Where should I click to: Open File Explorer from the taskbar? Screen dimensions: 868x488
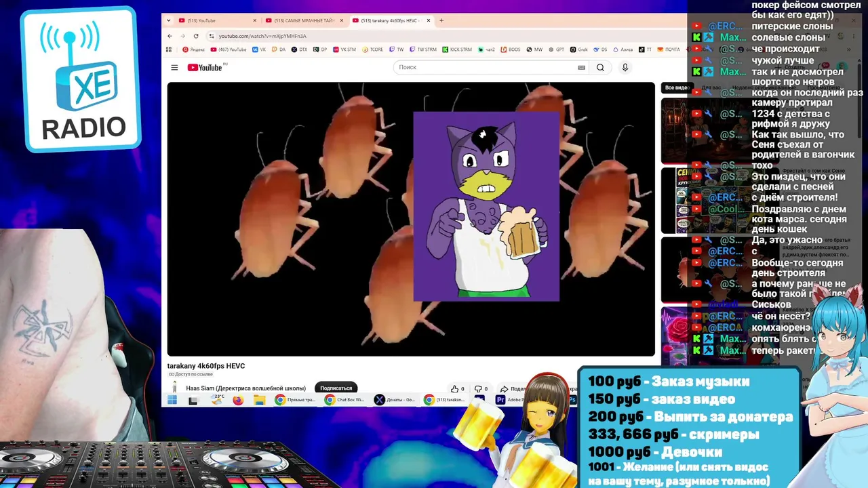(259, 400)
